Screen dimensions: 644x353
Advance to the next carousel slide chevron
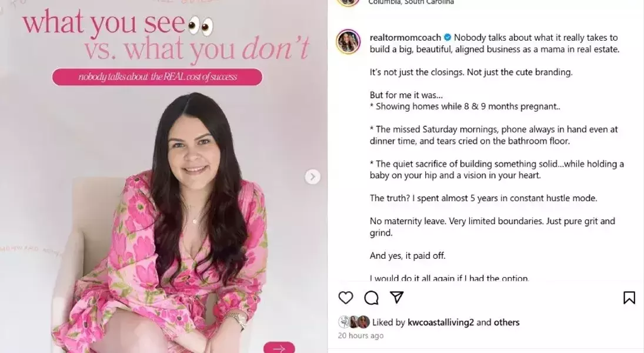point(312,176)
